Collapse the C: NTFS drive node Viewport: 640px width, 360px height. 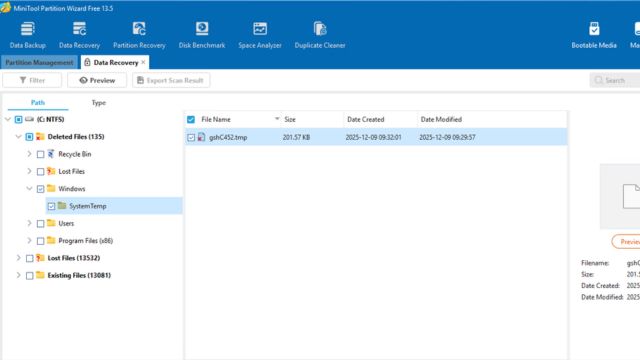[8, 119]
